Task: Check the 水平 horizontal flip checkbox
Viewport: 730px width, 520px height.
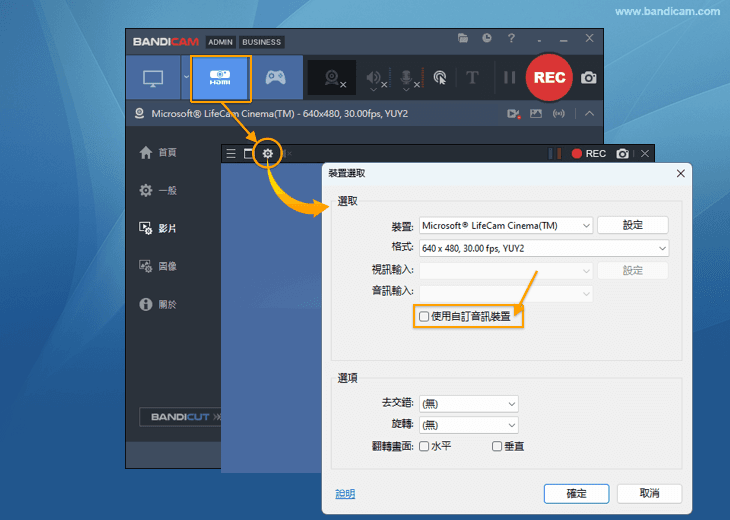Action: [424, 446]
